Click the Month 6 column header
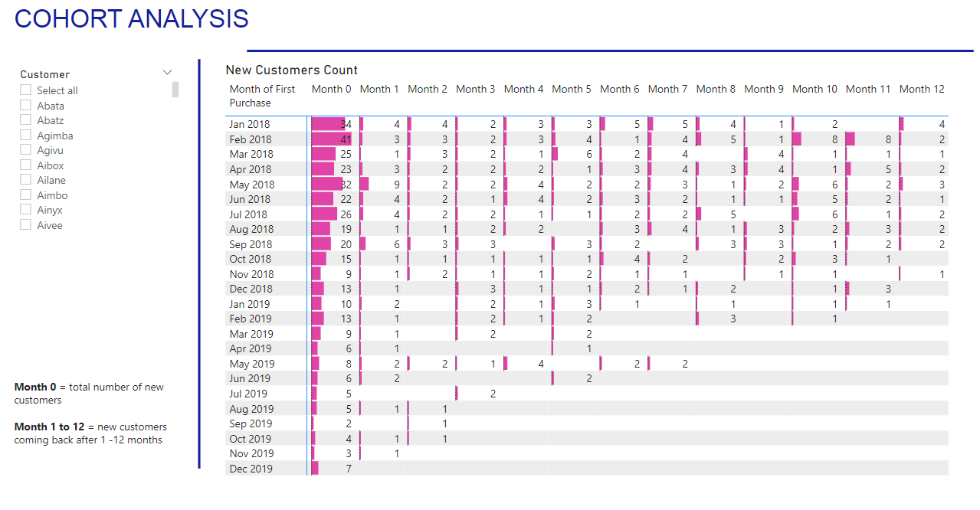Screen dimensions: 980x510 coord(619,89)
